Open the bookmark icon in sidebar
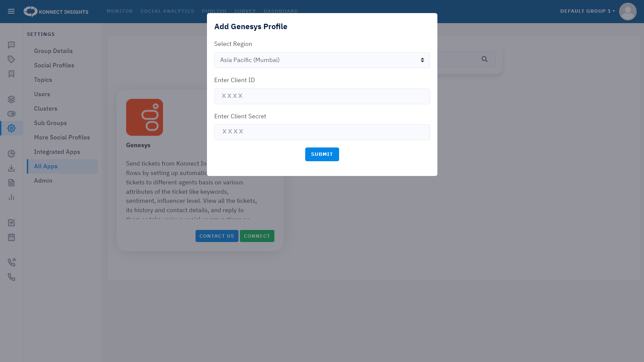Viewport: 644px width, 362px height. click(x=11, y=74)
